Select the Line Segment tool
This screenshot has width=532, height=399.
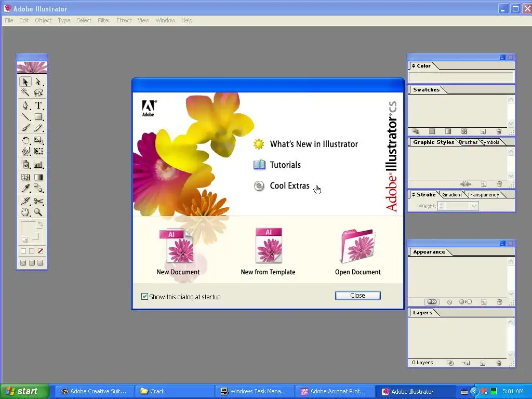click(25, 117)
